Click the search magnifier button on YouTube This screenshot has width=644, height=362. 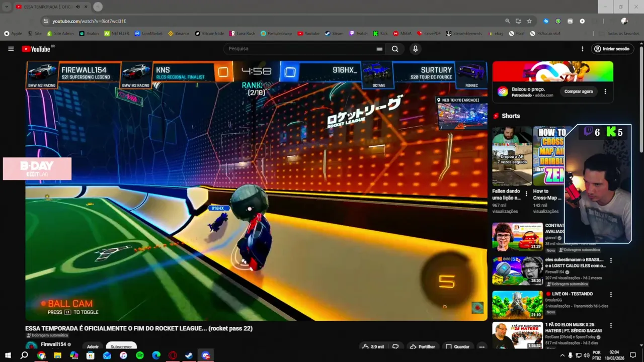click(395, 49)
